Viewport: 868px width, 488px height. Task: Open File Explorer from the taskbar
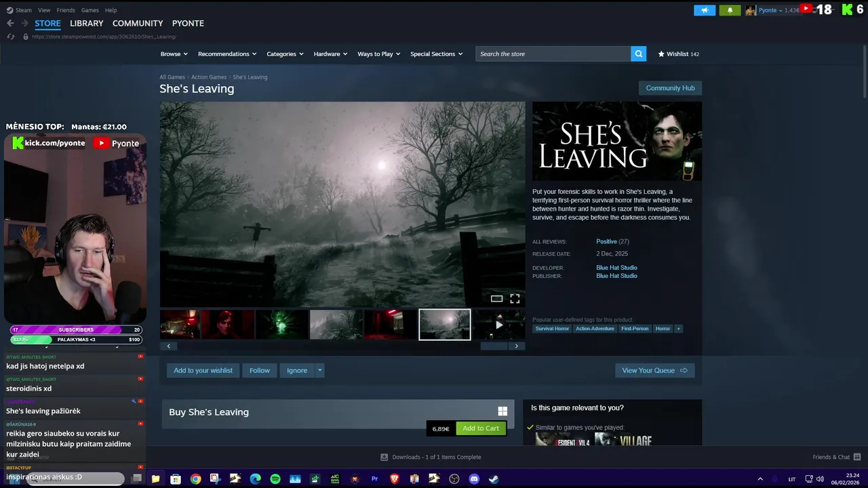tap(155, 479)
